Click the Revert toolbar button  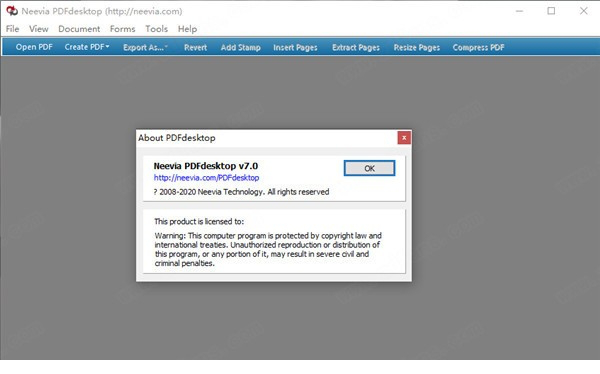pos(195,47)
